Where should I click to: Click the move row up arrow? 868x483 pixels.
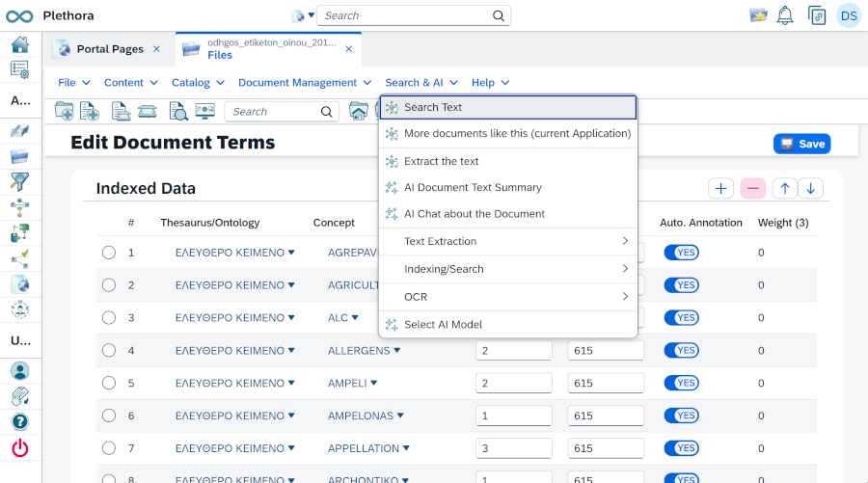pos(785,189)
